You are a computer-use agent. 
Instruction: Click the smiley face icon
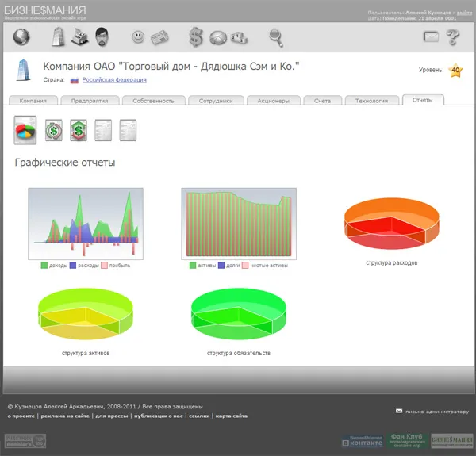tap(139, 36)
